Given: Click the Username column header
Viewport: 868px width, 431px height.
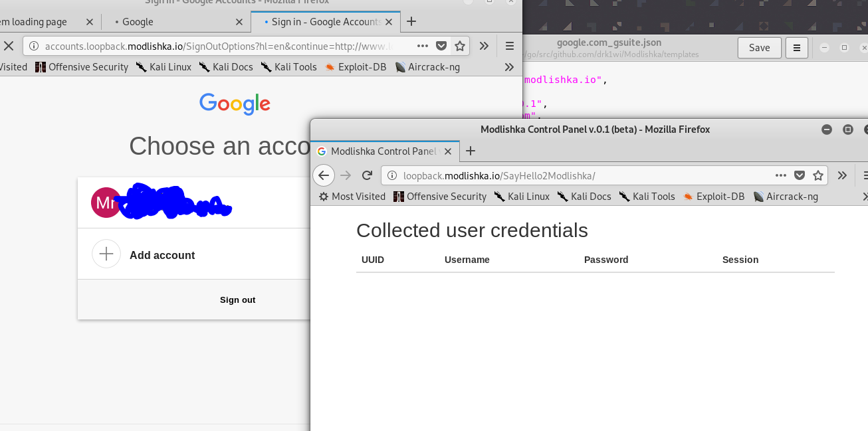Looking at the screenshot, I should click(x=467, y=260).
